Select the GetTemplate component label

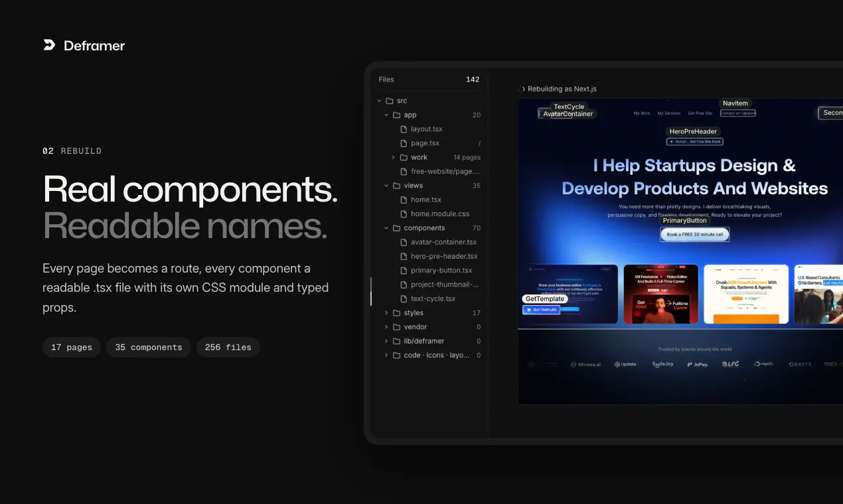(545, 299)
